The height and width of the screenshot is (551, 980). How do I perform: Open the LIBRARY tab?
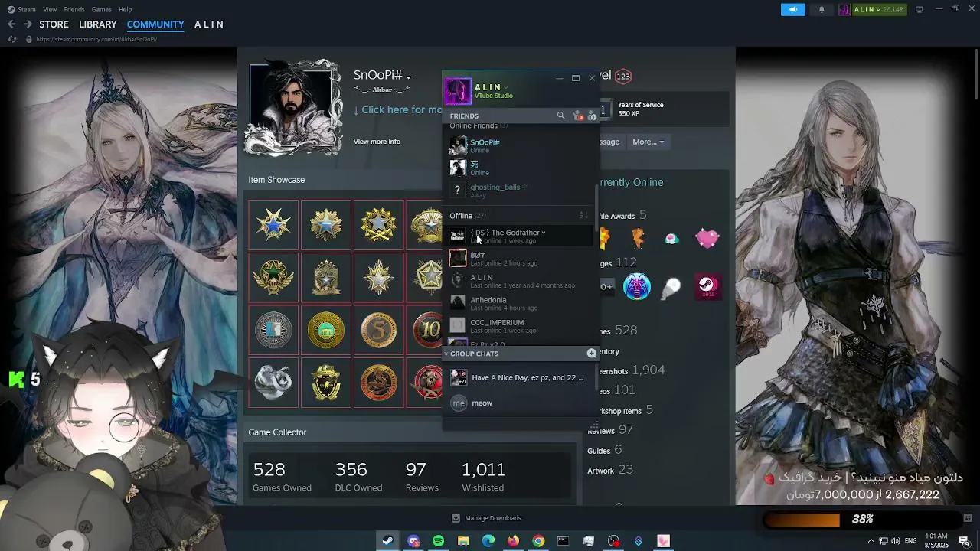[98, 24]
